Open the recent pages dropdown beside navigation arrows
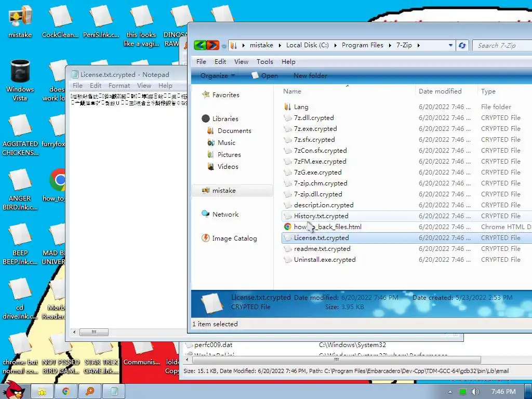Image resolution: width=532 pixels, height=399 pixels. (223, 46)
